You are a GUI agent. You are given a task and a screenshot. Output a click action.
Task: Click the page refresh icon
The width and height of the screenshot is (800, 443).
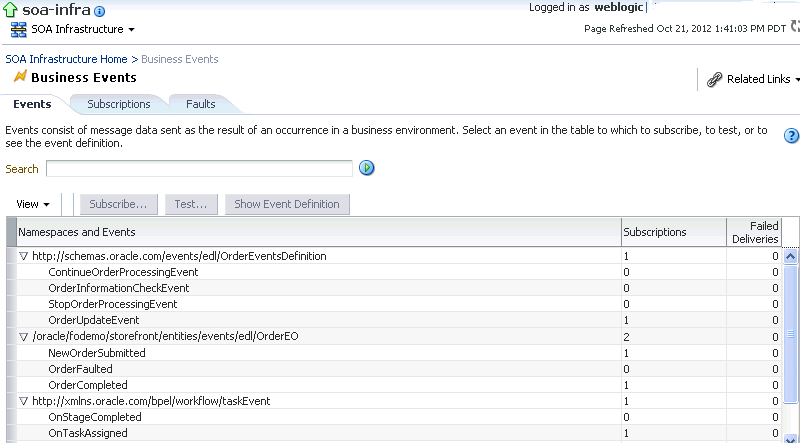(795, 26)
